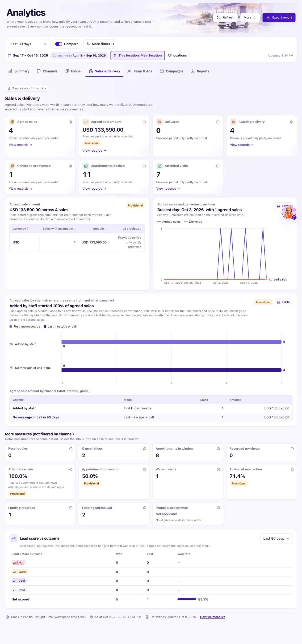Open the Channels tab
Screen dimensions: 302x644
click(x=47, y=71)
